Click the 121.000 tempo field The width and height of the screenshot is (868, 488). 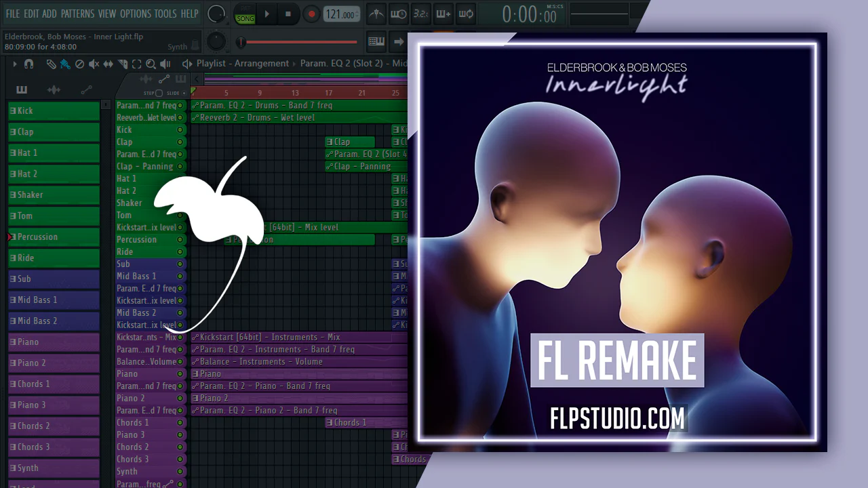(x=341, y=14)
